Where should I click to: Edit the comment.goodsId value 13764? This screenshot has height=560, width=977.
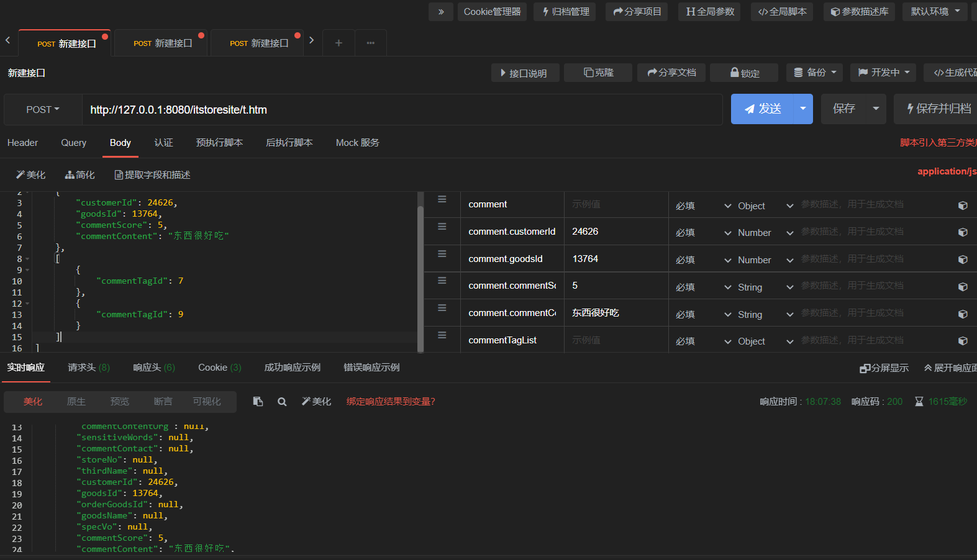tap(616, 259)
